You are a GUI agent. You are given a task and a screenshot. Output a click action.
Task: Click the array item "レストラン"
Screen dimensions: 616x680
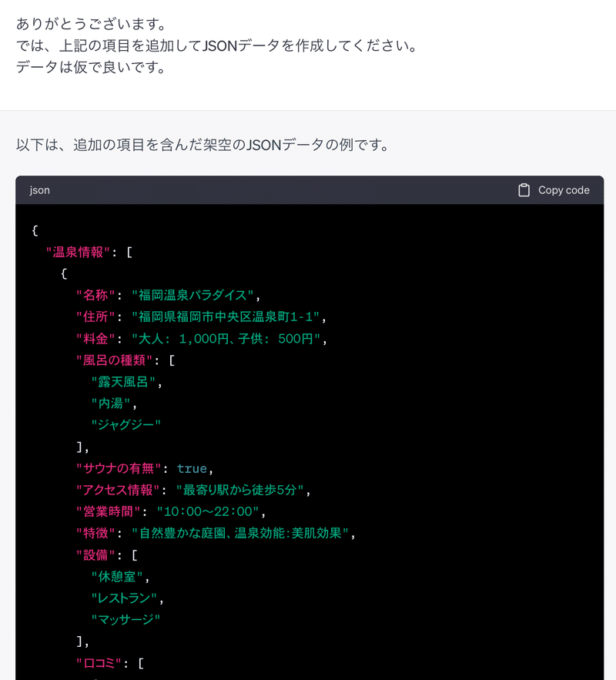coord(124,598)
